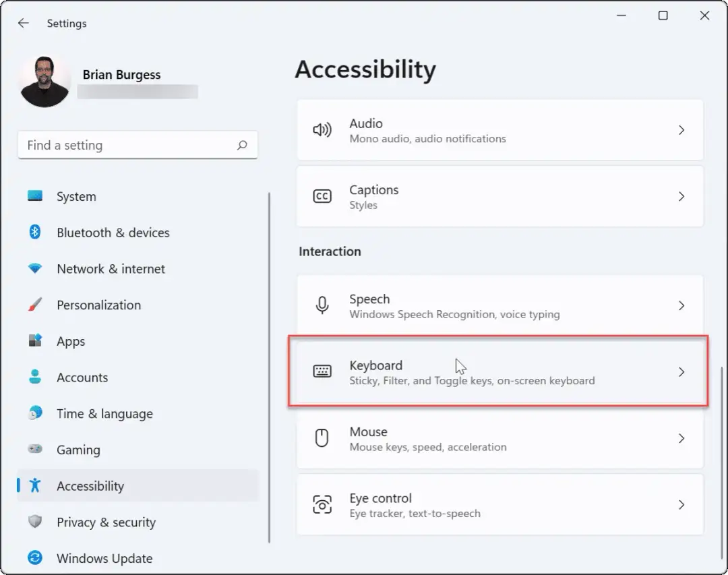Click the Bluetooth & devices icon
This screenshot has height=575, width=728.
tap(36, 233)
